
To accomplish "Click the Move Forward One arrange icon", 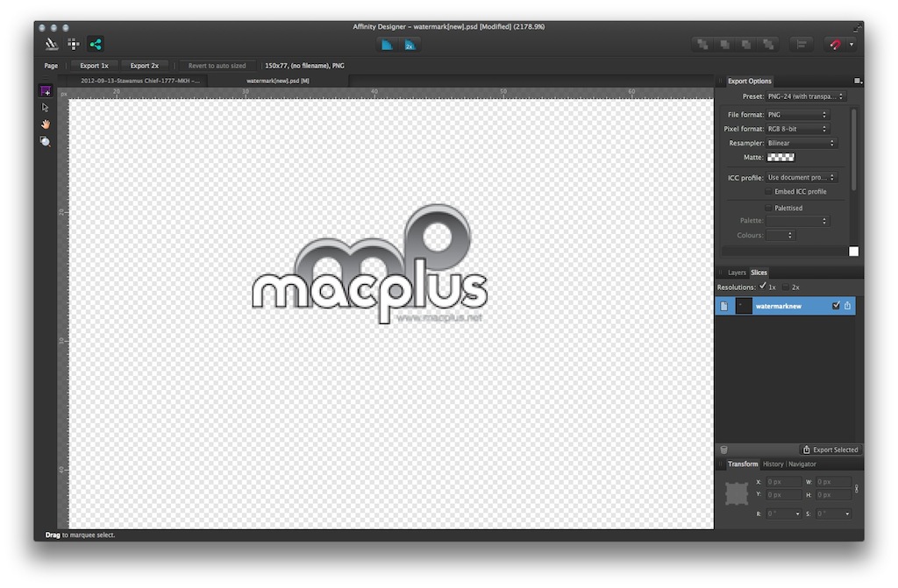I will click(x=724, y=45).
